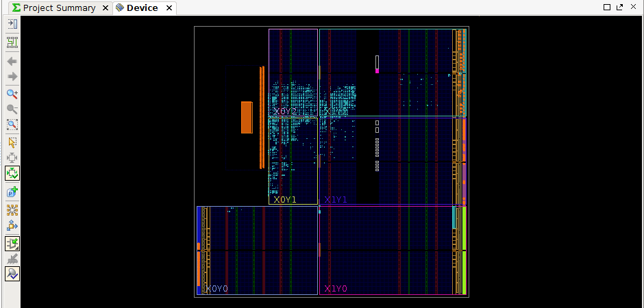Float the Device window panel
This screenshot has height=308, width=644.
[619, 7]
